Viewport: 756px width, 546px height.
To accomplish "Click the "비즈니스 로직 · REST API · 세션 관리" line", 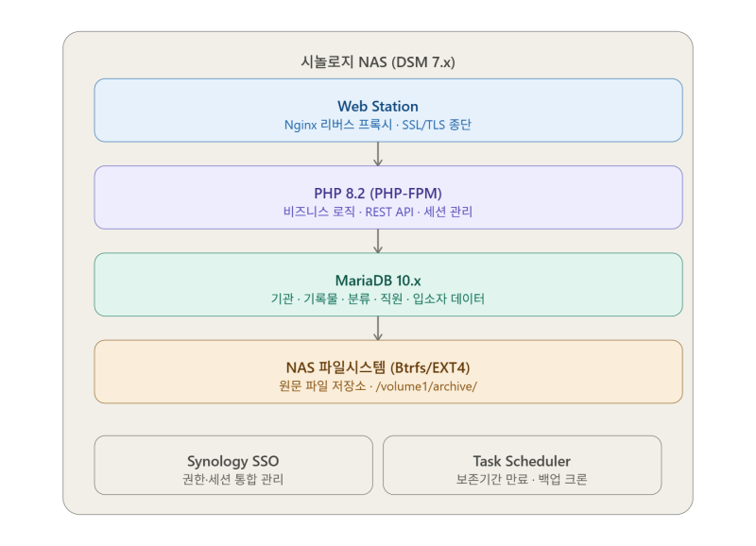I will point(377,212).
